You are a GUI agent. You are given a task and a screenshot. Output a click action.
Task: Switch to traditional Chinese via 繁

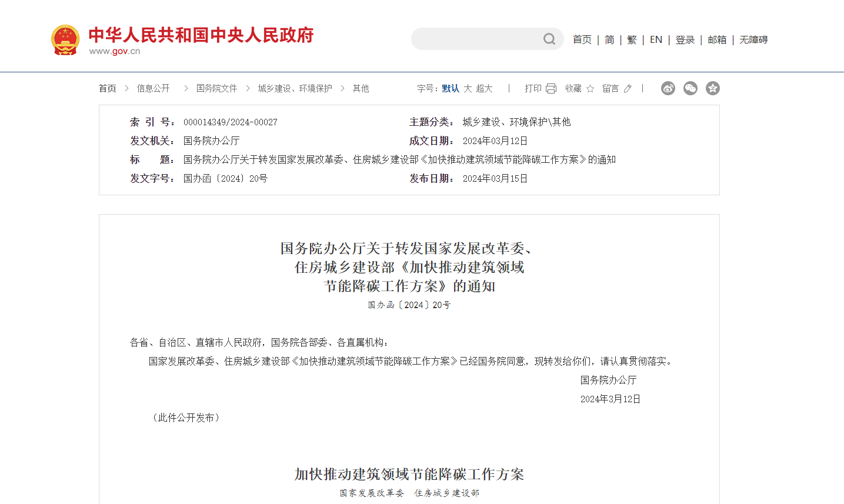pos(631,39)
